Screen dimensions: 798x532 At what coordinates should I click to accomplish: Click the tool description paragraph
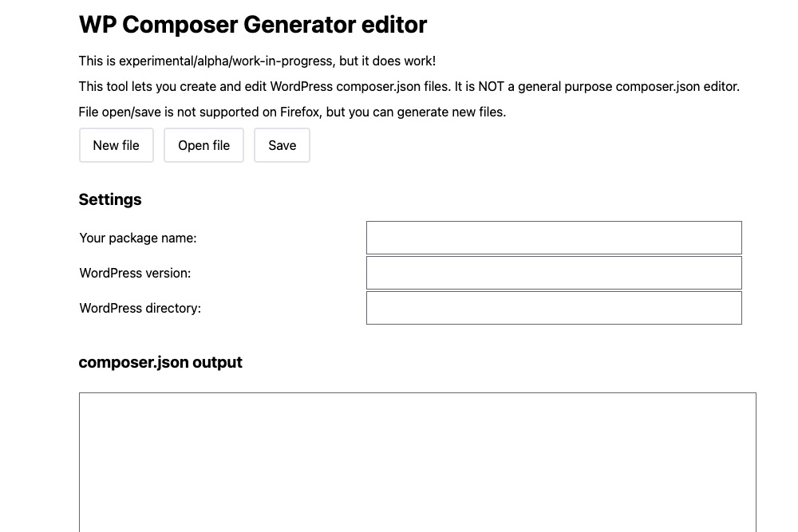click(x=409, y=86)
